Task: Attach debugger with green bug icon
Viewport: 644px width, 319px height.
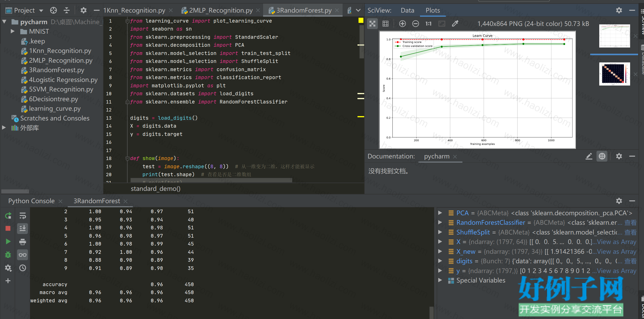Action: 8,255
